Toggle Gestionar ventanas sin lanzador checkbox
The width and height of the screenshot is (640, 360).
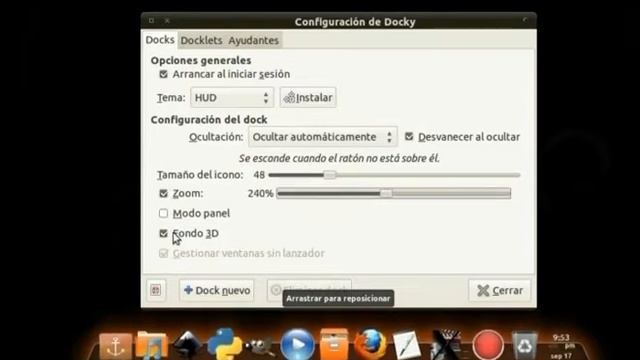[x=163, y=253]
